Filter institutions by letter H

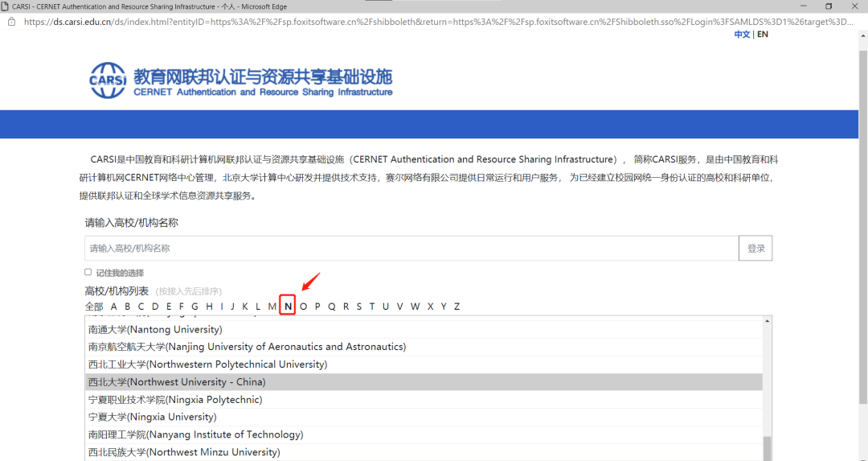[209, 307]
